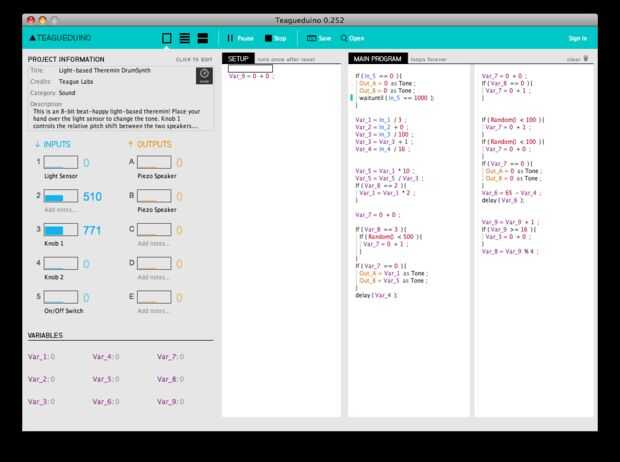The height and width of the screenshot is (462, 620).
Task: Click the 'Var_8 = Var_9 % 4' code line
Action: pos(510,251)
